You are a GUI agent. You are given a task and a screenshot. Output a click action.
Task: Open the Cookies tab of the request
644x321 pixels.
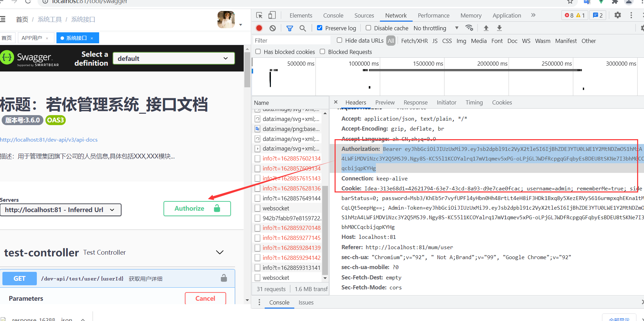[502, 102]
